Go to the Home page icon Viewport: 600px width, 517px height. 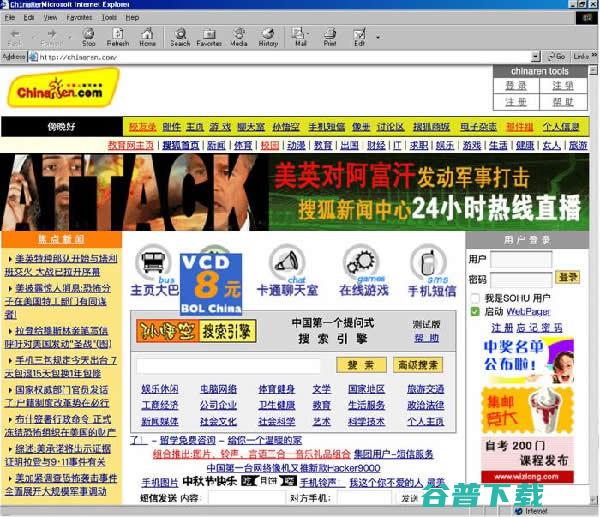click(147, 37)
